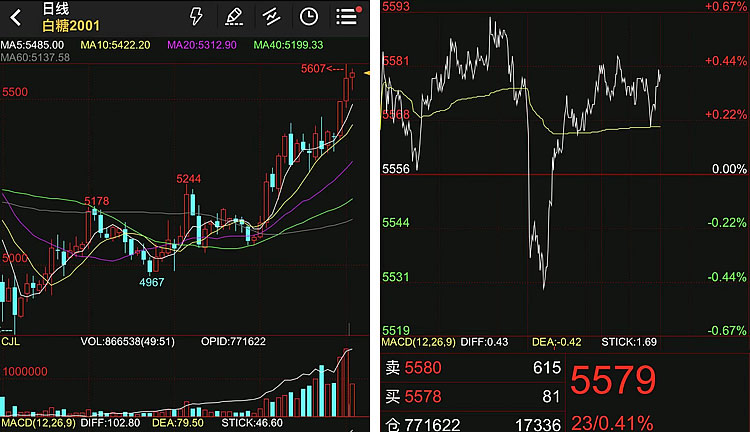
Task: Tap the DIFF:0.43 intraday value
Action: pos(484,342)
